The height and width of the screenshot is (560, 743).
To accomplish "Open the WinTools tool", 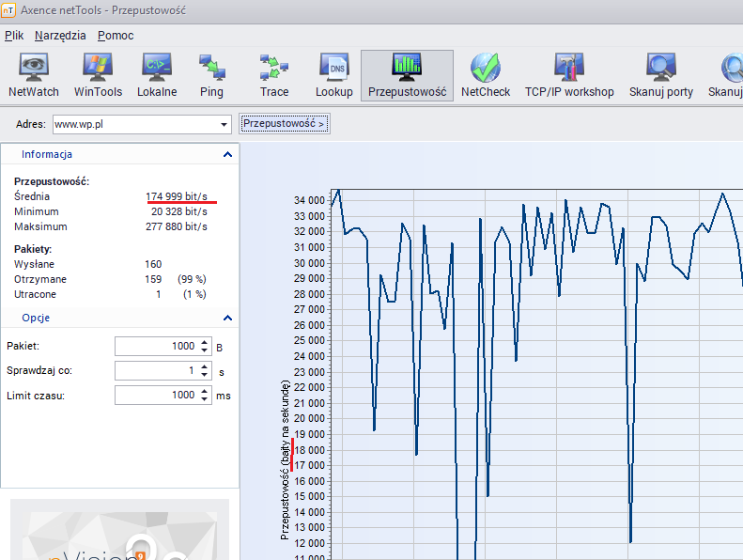I will pyautogui.click(x=98, y=75).
